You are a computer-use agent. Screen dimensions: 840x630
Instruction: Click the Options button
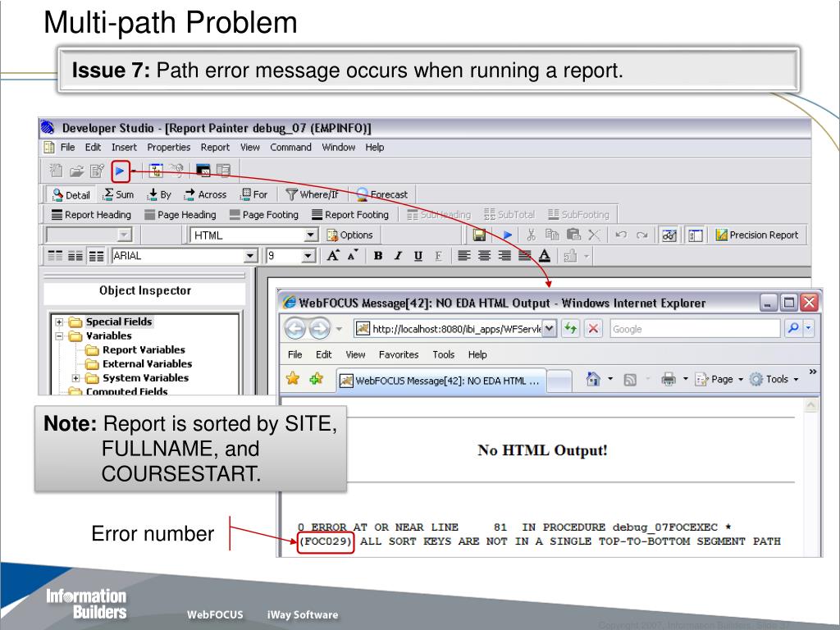pyautogui.click(x=349, y=235)
